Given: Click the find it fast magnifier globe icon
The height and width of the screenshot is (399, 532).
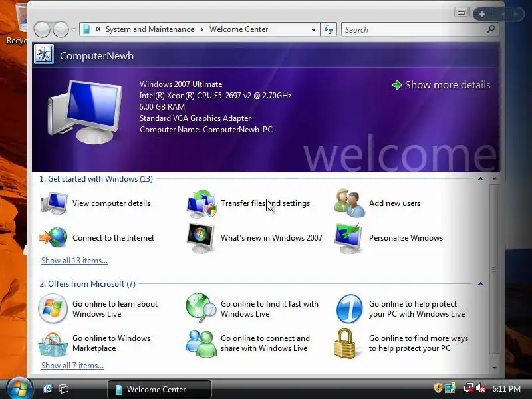Looking at the screenshot, I should (201, 308).
